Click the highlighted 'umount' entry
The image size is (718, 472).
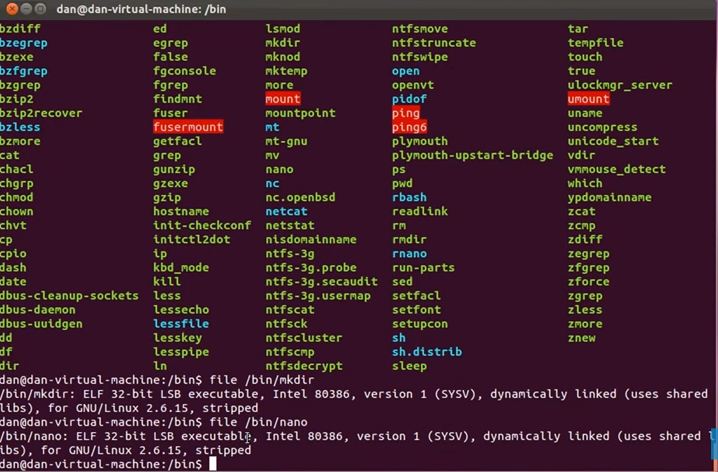tap(588, 99)
